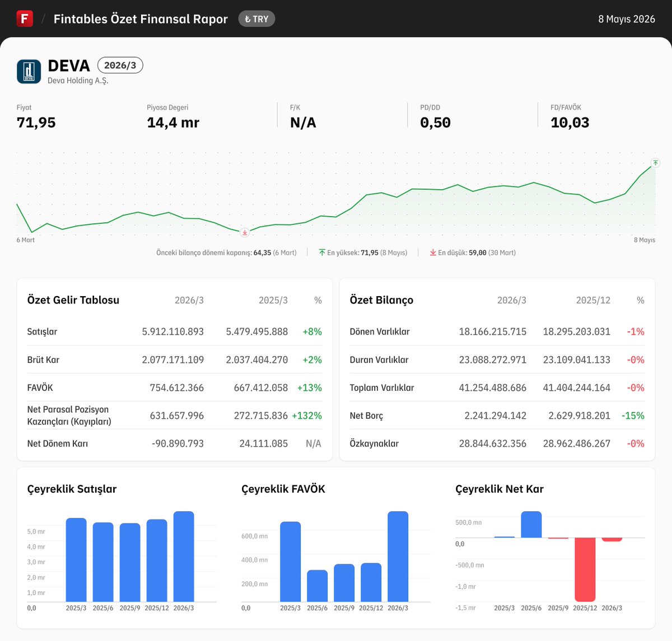This screenshot has width=672, height=641.
Task: Click the -1% change for Dönen Varlıklar
Action: 636,331
